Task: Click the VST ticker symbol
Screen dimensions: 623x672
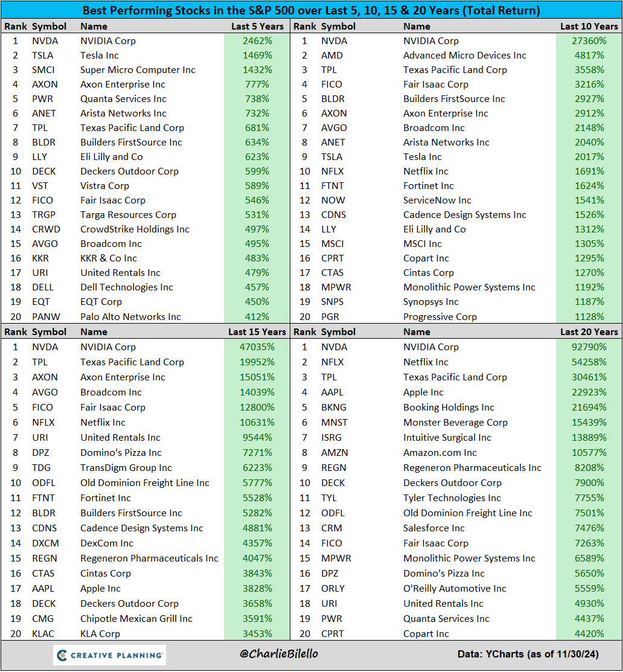Action: pyautogui.click(x=40, y=186)
